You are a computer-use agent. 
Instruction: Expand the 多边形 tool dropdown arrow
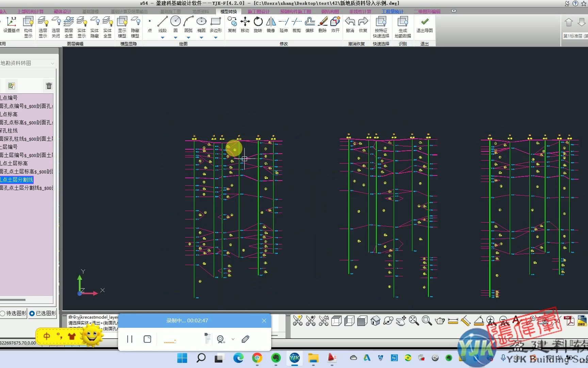pos(216,37)
